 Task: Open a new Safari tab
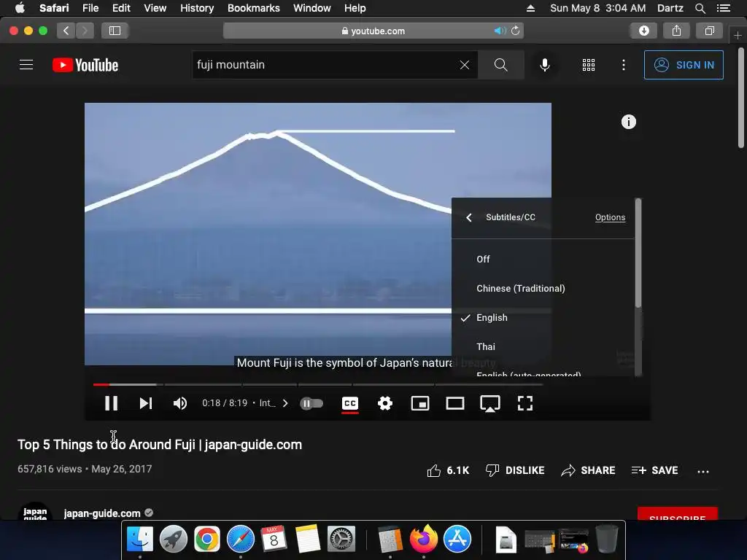(x=738, y=35)
